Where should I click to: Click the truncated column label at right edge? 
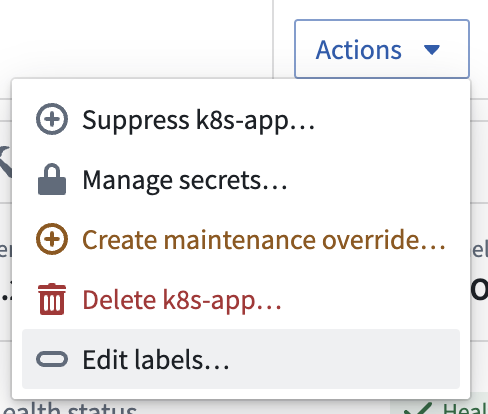tap(479, 249)
